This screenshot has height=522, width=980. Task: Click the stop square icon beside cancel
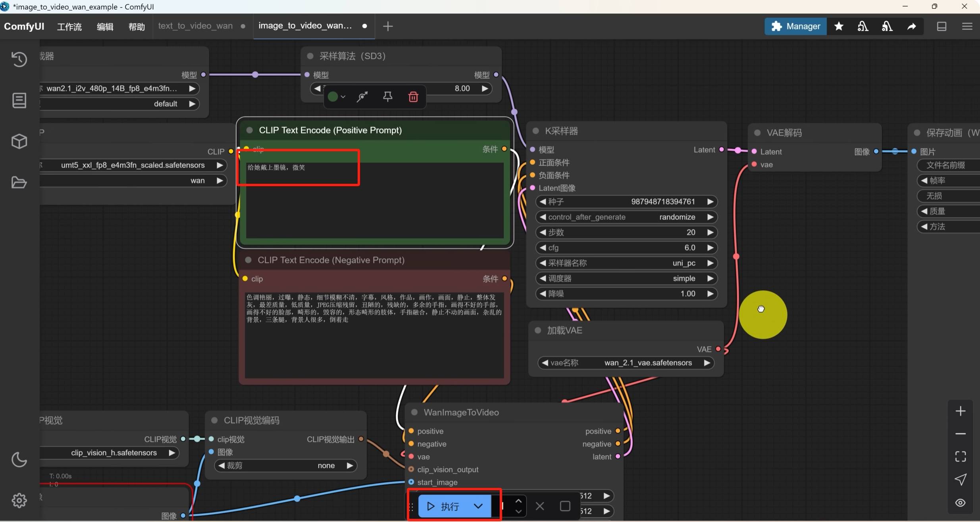(x=565, y=506)
